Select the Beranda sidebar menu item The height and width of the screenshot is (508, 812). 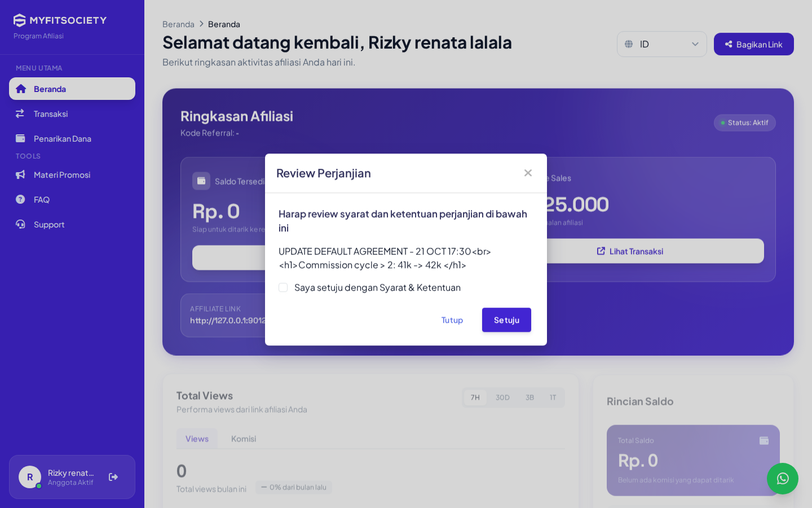(72, 89)
